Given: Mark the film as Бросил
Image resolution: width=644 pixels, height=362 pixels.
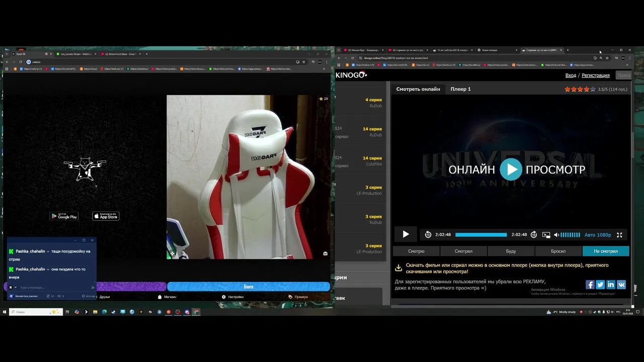Looking at the screenshot, I should 558,251.
